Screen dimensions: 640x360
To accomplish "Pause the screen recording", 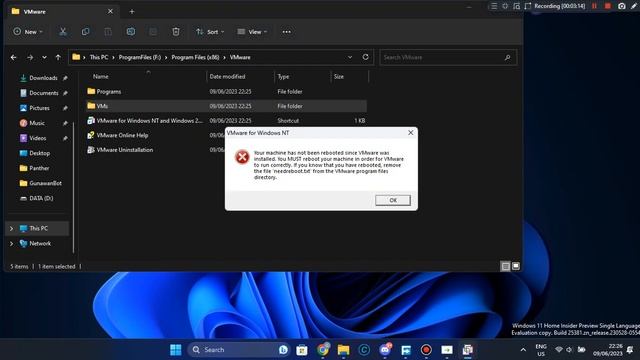I will click(594, 6).
